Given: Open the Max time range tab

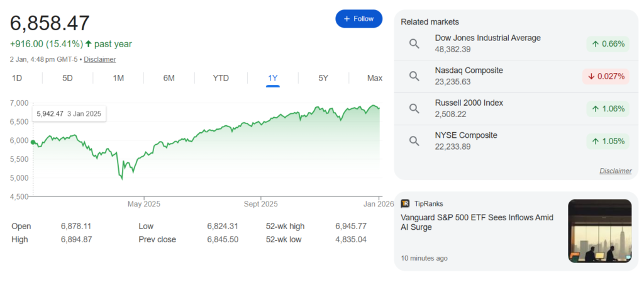Looking at the screenshot, I should (375, 78).
